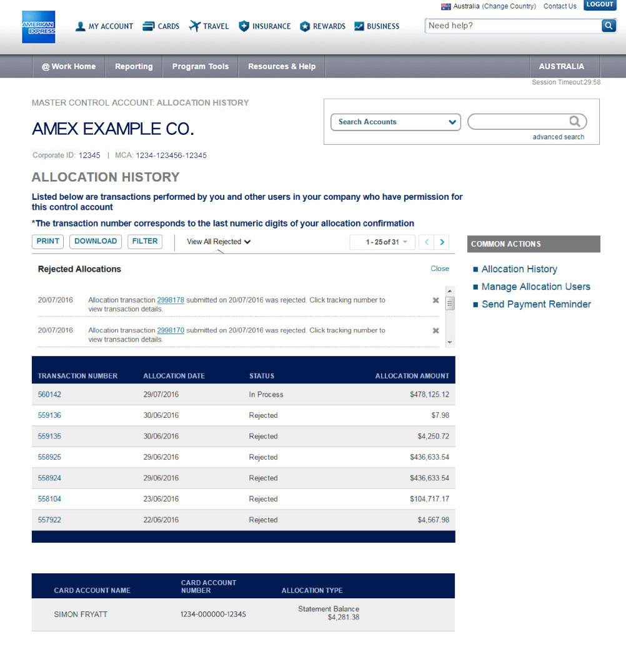Click the advanced search link
626x672 pixels.
click(558, 137)
